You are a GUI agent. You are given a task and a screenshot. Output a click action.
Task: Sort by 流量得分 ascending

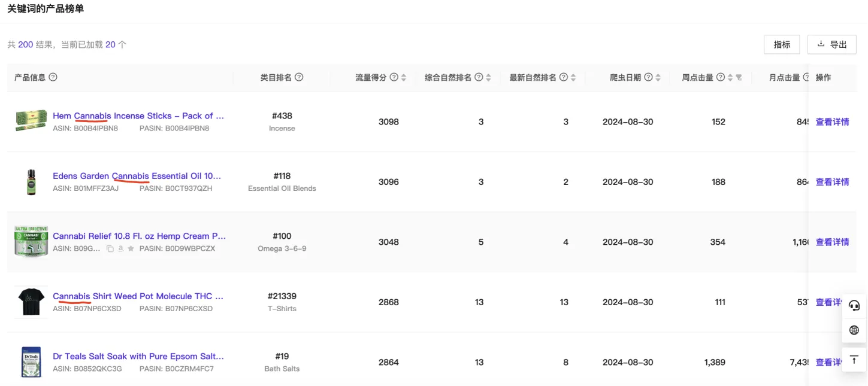coord(403,75)
